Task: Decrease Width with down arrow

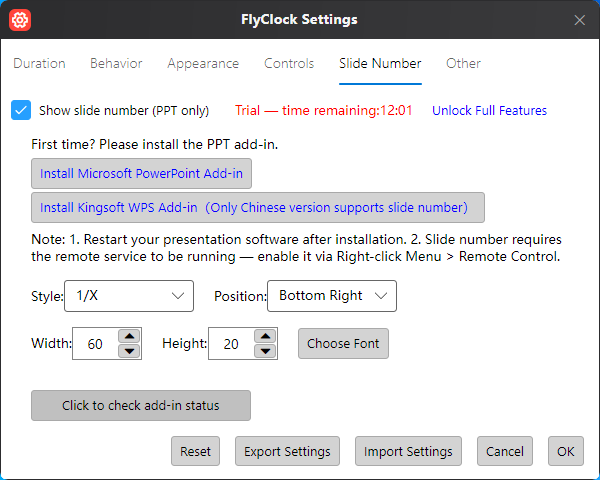Action: pyautogui.click(x=130, y=351)
